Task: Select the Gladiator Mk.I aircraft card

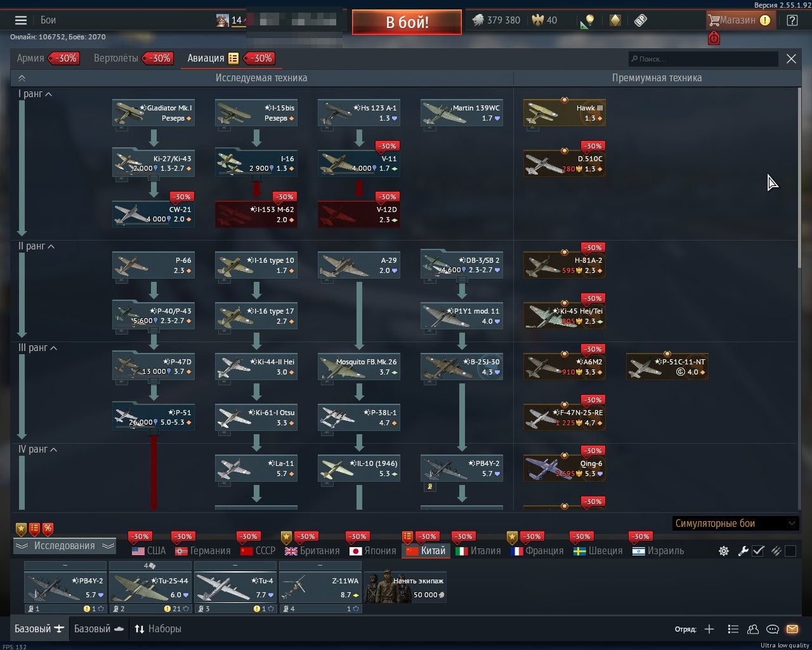Action: pyautogui.click(x=154, y=113)
